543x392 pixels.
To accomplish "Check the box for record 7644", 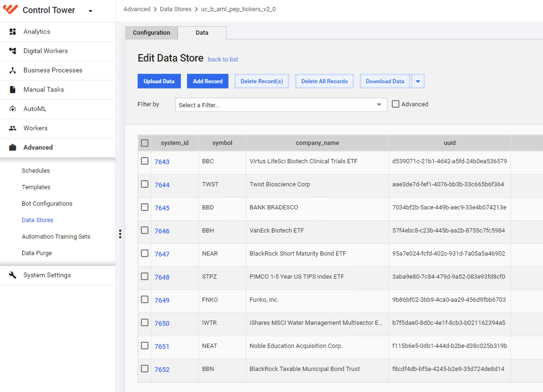I will tap(145, 184).
